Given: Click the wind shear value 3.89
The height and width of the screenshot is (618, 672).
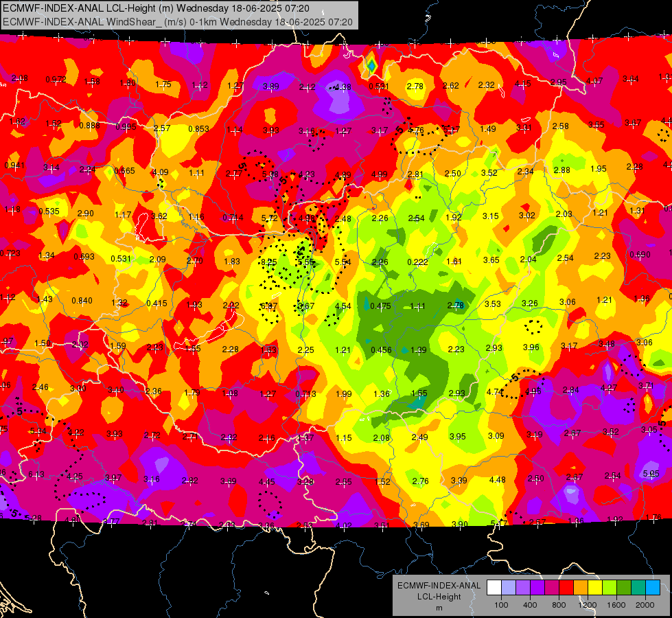Looking at the screenshot, I should click(271, 87).
